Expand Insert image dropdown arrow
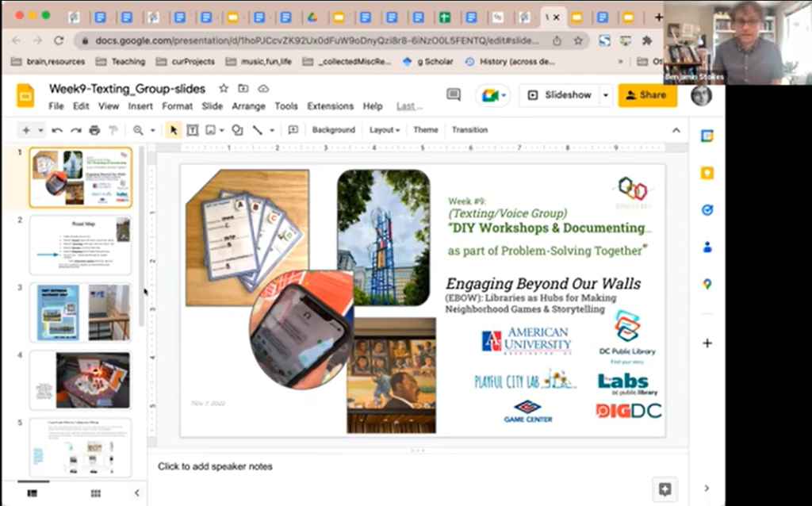The width and height of the screenshot is (812, 506). (222, 131)
